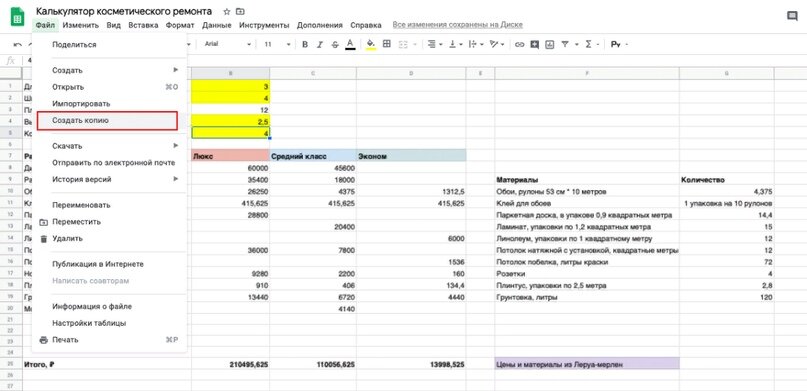The height and width of the screenshot is (391, 807).
Task: Select the yellow cell containing 2,5
Action: pos(230,121)
